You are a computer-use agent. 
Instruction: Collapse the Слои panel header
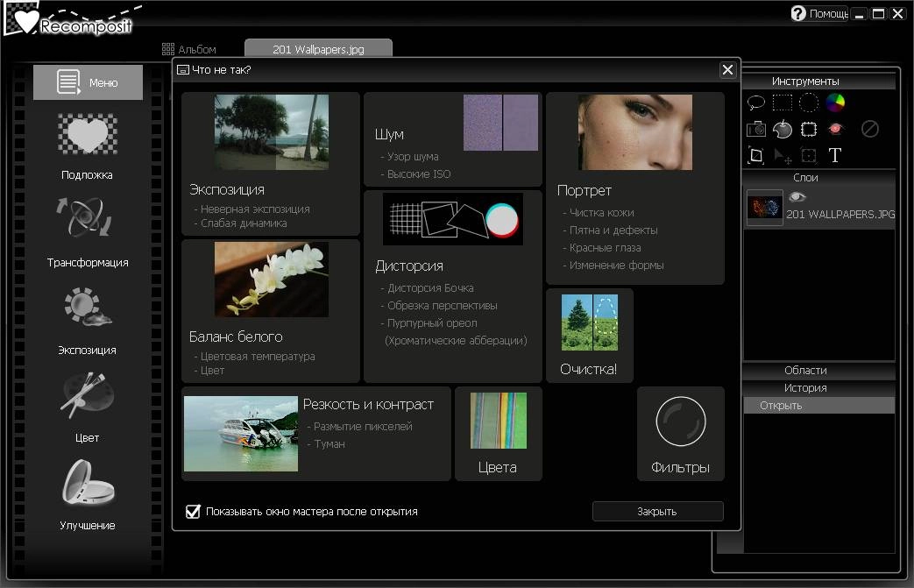[805, 178]
